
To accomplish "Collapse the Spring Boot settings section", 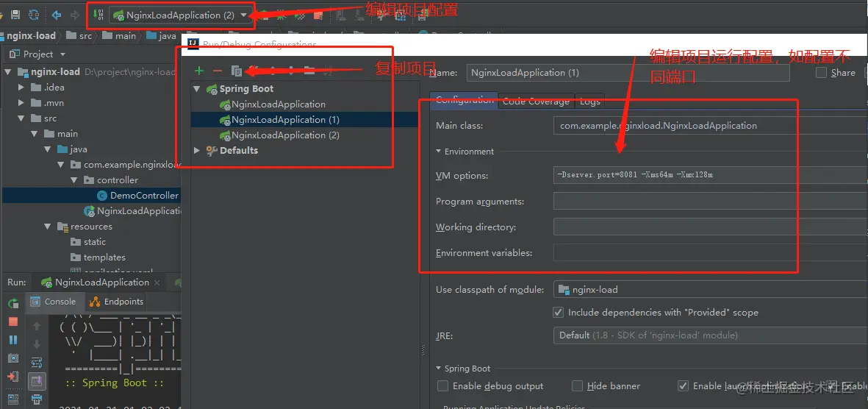I will (x=439, y=369).
